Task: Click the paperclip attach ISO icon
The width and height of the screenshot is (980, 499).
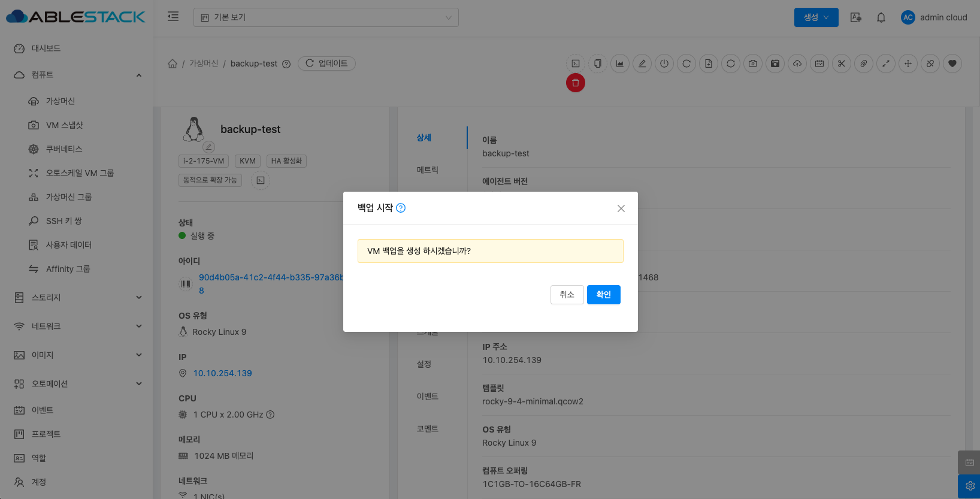Action: [x=864, y=63]
